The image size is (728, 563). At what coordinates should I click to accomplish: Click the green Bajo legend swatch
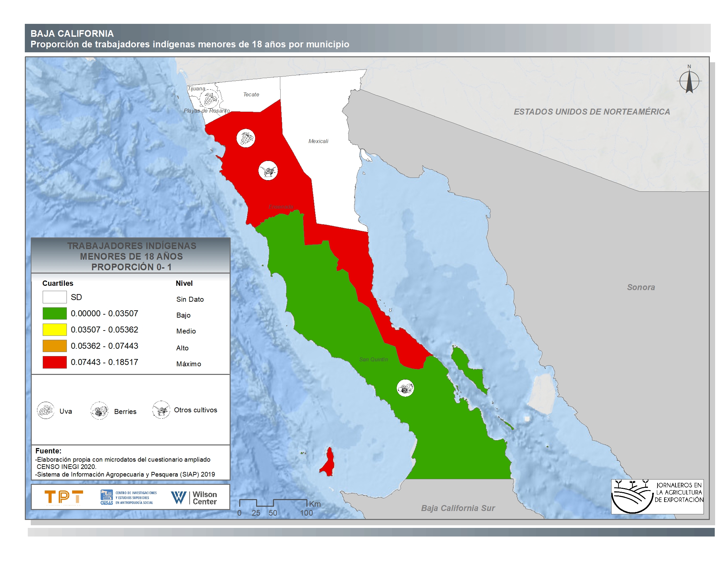tap(55, 313)
